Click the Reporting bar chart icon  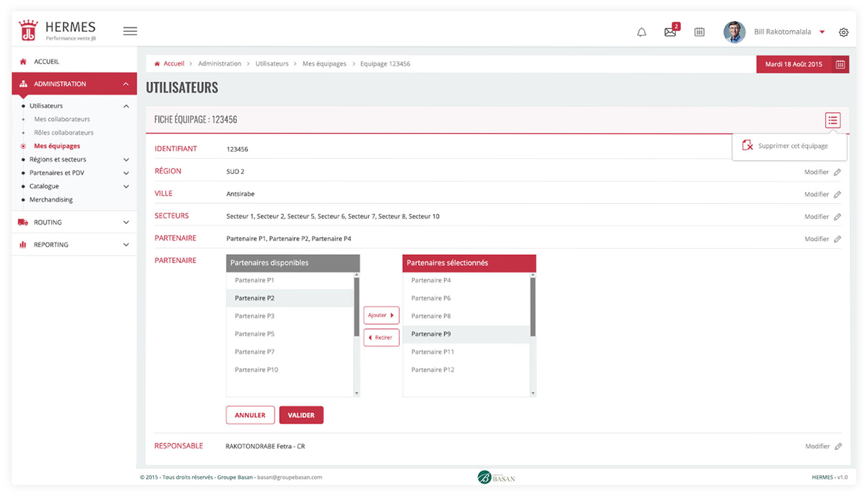pyautogui.click(x=23, y=245)
